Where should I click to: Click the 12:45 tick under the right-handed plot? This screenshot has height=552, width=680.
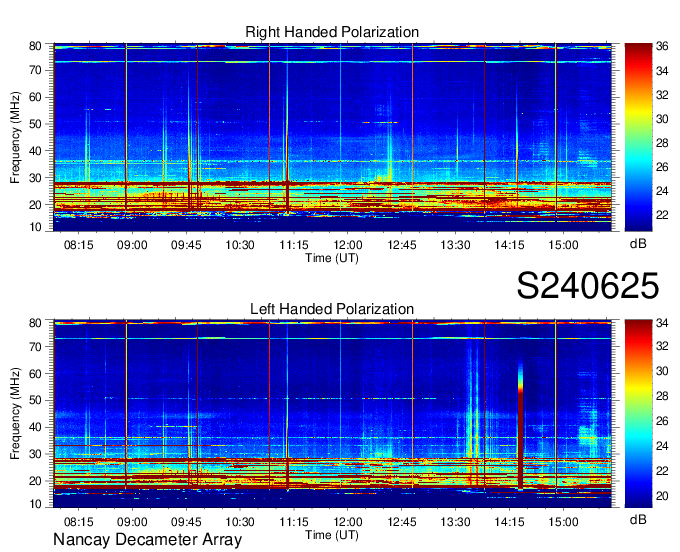402,245
